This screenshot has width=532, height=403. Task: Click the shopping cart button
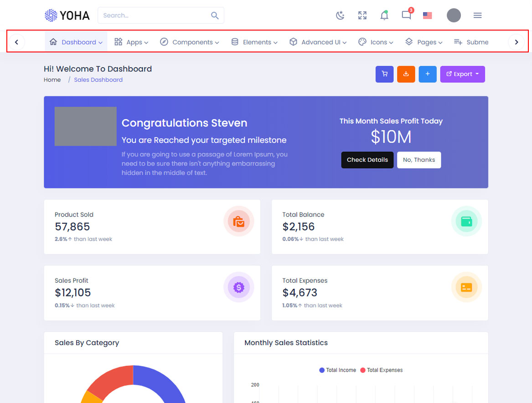point(384,74)
